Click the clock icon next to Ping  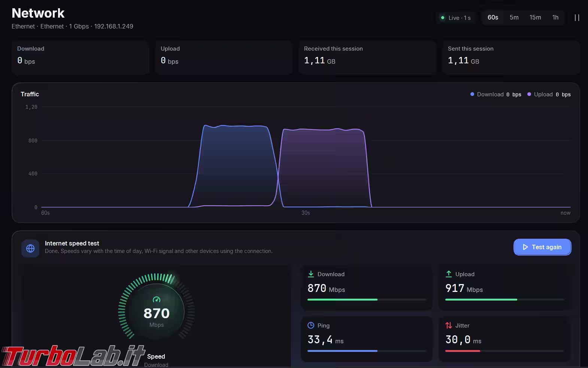[311, 325]
